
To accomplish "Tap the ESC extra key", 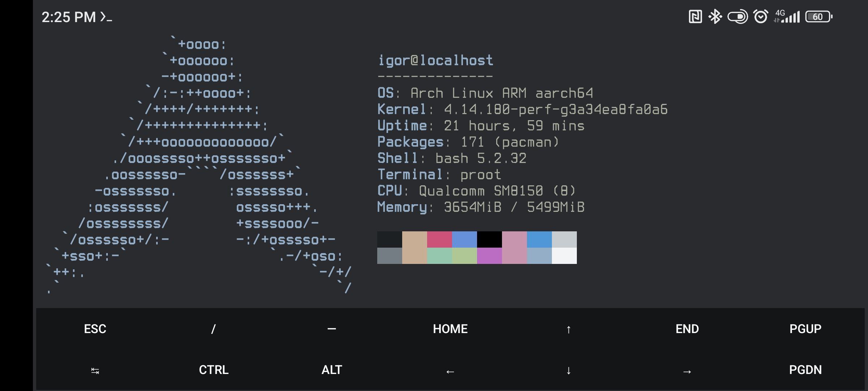I will (95, 329).
